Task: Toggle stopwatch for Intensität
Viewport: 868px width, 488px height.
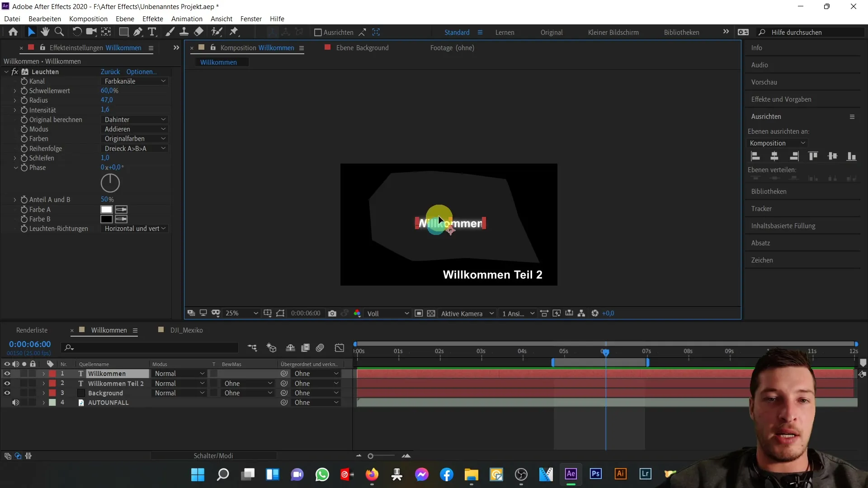Action: (x=24, y=110)
